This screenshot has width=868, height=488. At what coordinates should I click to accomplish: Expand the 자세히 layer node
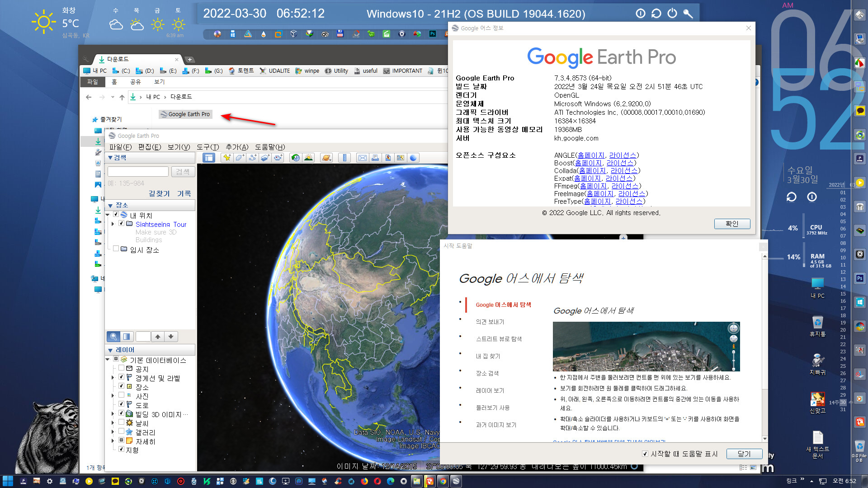tap(113, 441)
